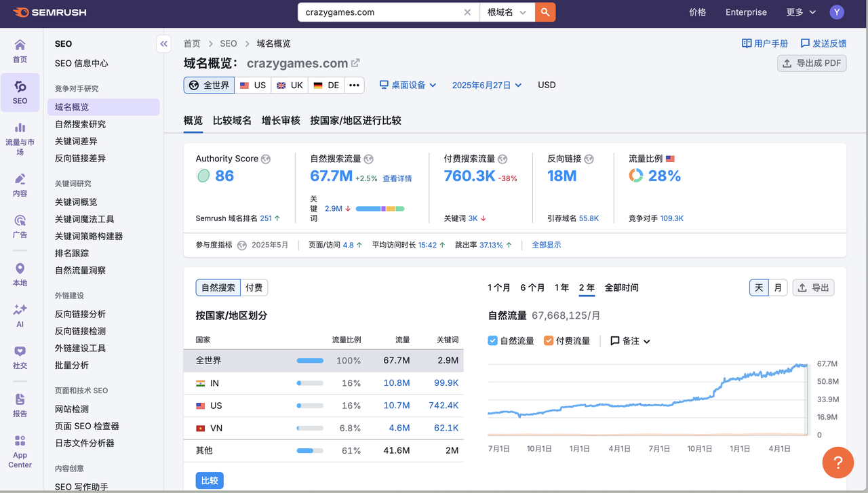Uncheck the 付费流量 checkbox

point(549,341)
